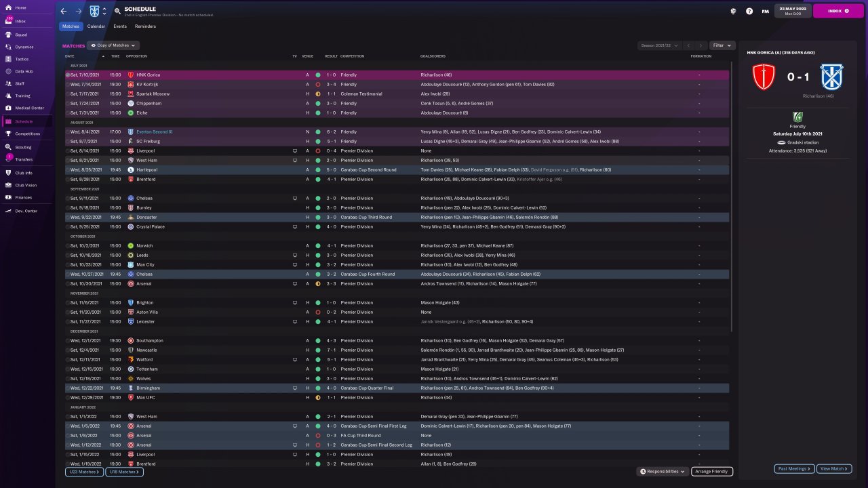This screenshot has height=488, width=868.
Task: Open the help question mark icon
Action: coord(749,11)
